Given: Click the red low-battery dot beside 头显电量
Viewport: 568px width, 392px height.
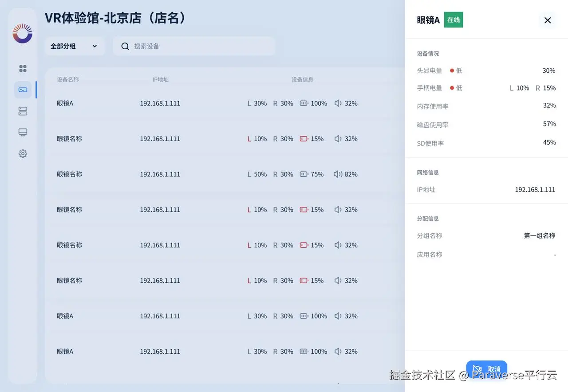Looking at the screenshot, I should pos(451,70).
